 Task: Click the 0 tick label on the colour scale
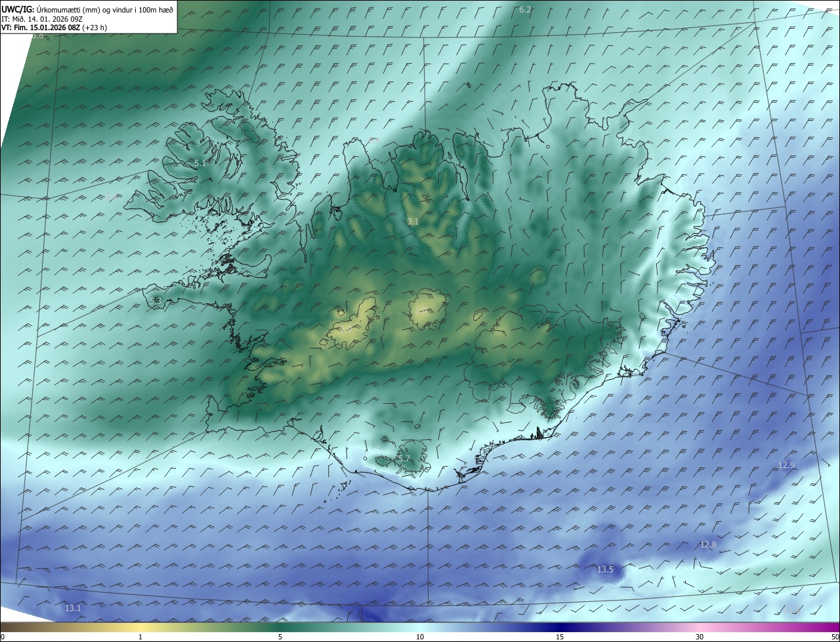(3, 637)
